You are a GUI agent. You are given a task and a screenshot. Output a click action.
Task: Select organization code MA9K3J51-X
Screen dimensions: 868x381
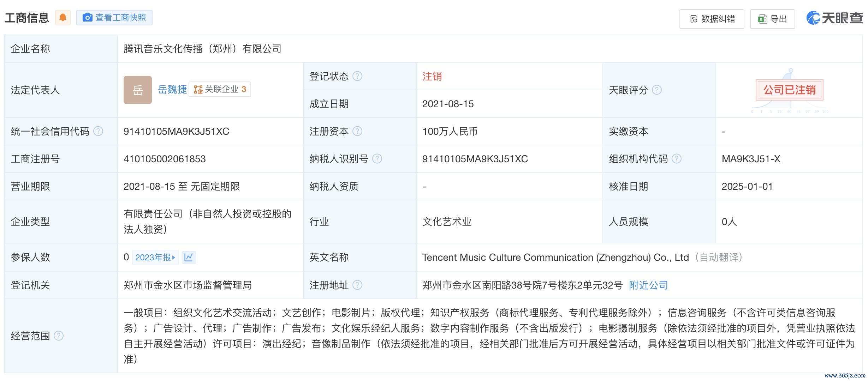[751, 159]
